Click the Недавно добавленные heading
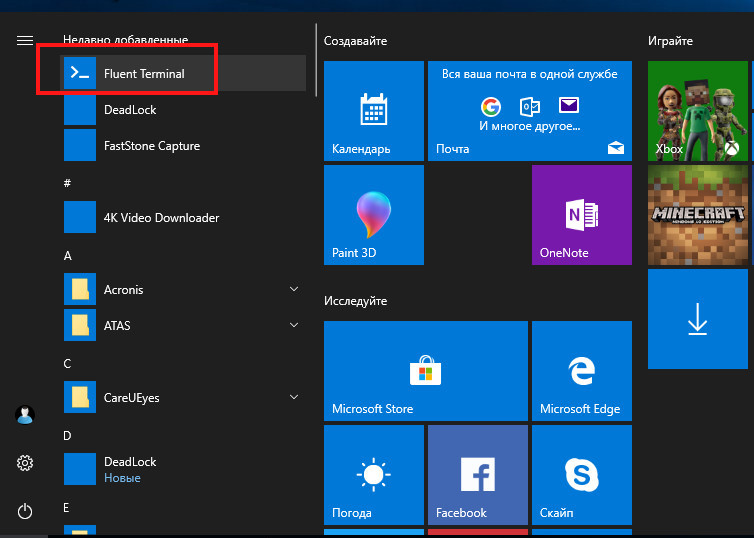The height and width of the screenshot is (538, 754). pyautogui.click(x=126, y=39)
